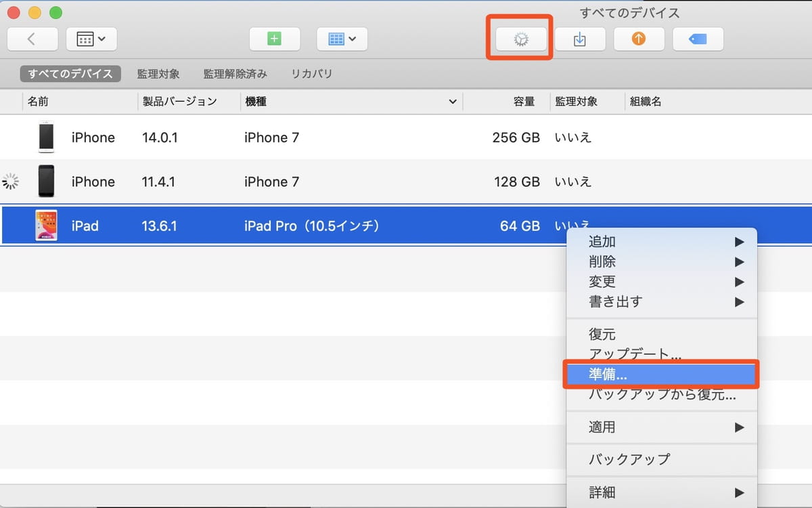Image resolution: width=812 pixels, height=508 pixels.
Task: Click the 組織名 column header
Action: pos(646,102)
